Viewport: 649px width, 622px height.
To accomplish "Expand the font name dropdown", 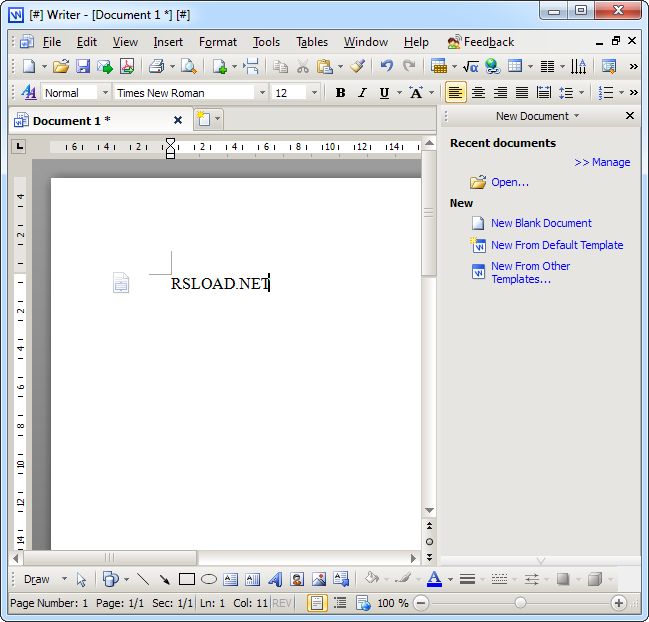I will (x=262, y=93).
